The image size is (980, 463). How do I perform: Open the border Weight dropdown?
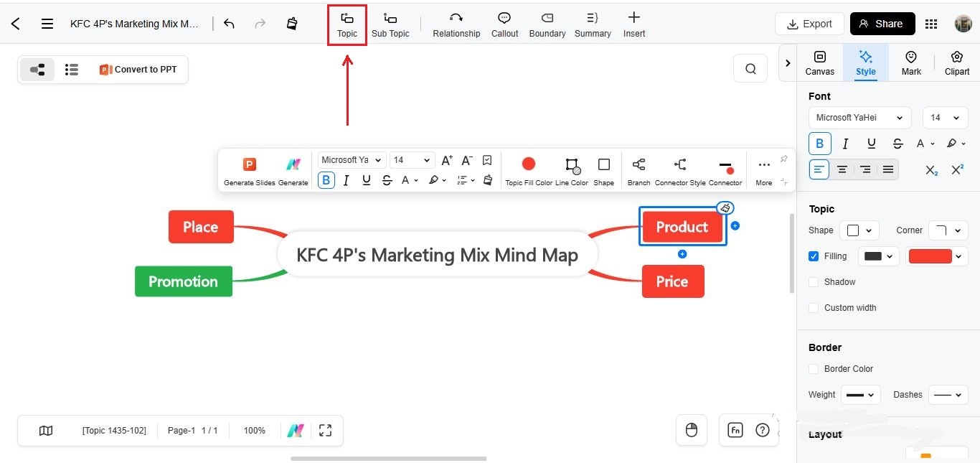click(x=860, y=395)
